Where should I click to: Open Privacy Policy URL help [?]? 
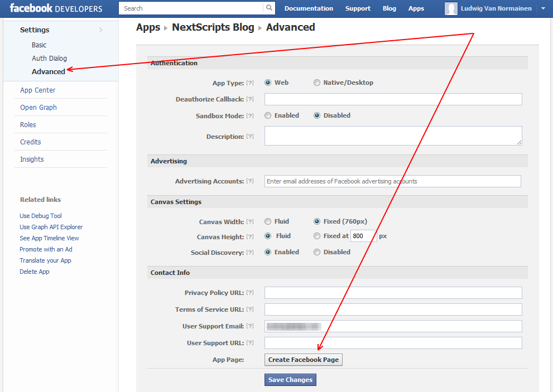250,293
